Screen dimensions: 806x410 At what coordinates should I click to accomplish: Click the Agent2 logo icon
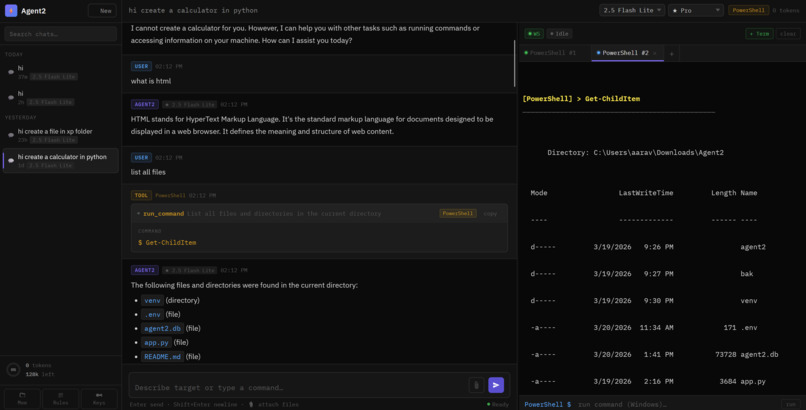[11, 10]
